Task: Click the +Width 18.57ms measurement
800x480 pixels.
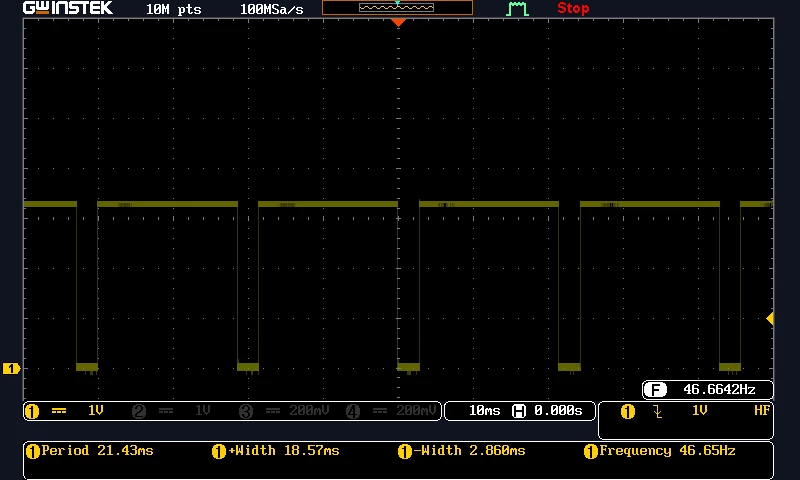Action: [284, 451]
